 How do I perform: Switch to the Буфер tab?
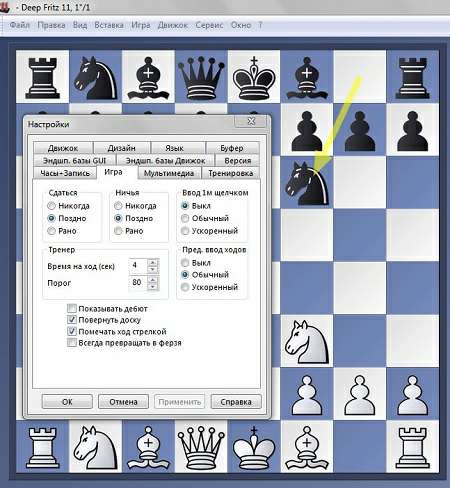pos(232,148)
